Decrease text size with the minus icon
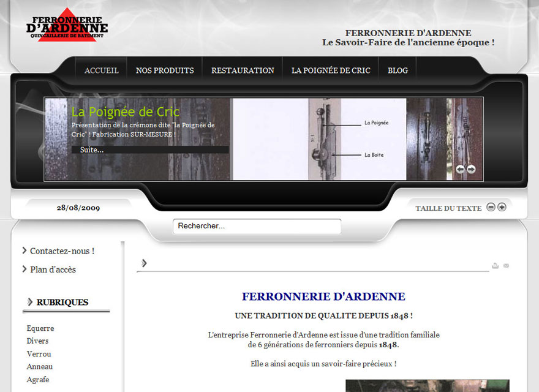The width and height of the screenshot is (539, 392). click(491, 207)
